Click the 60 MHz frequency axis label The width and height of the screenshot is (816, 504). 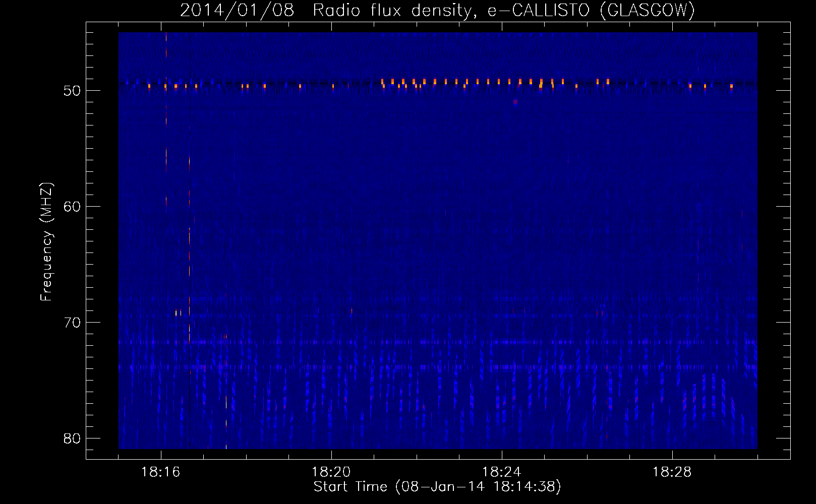coord(72,207)
